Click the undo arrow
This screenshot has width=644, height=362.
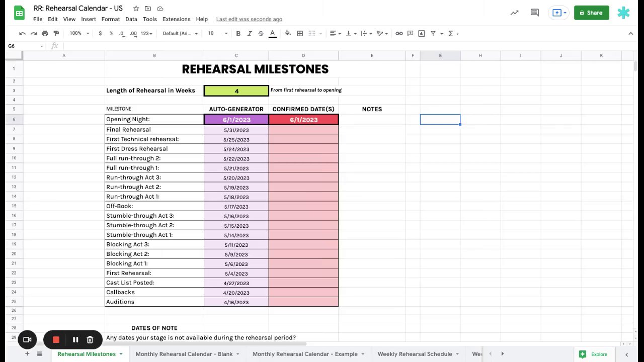[x=22, y=34]
